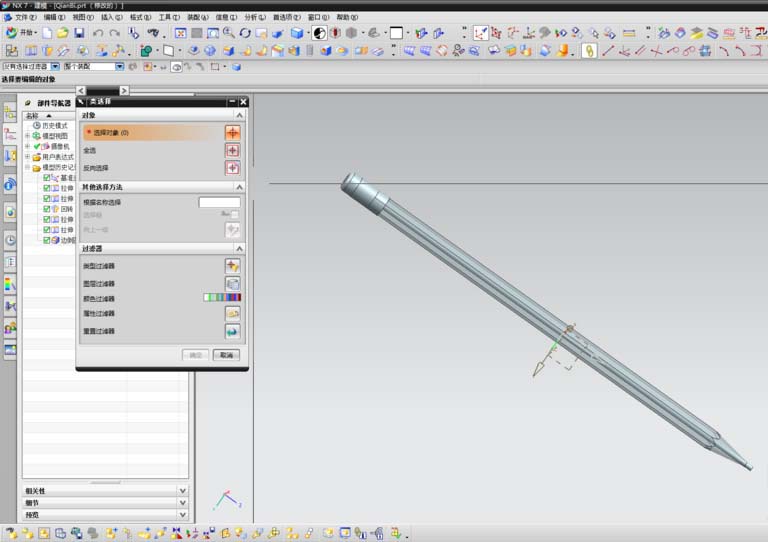Toggle the last edge blend feature checkbox

47,240
